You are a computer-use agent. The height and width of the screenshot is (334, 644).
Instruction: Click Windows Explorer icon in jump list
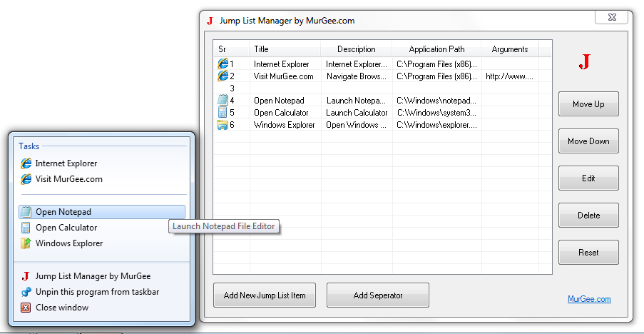[x=26, y=243]
